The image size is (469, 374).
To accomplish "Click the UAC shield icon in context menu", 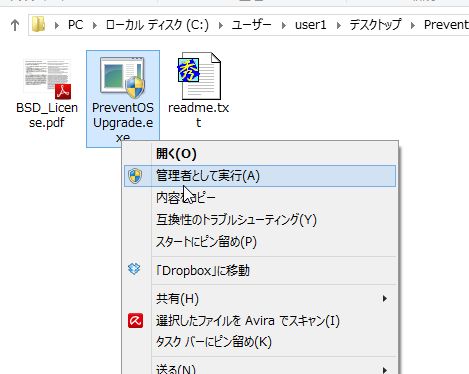I will coord(135,176).
